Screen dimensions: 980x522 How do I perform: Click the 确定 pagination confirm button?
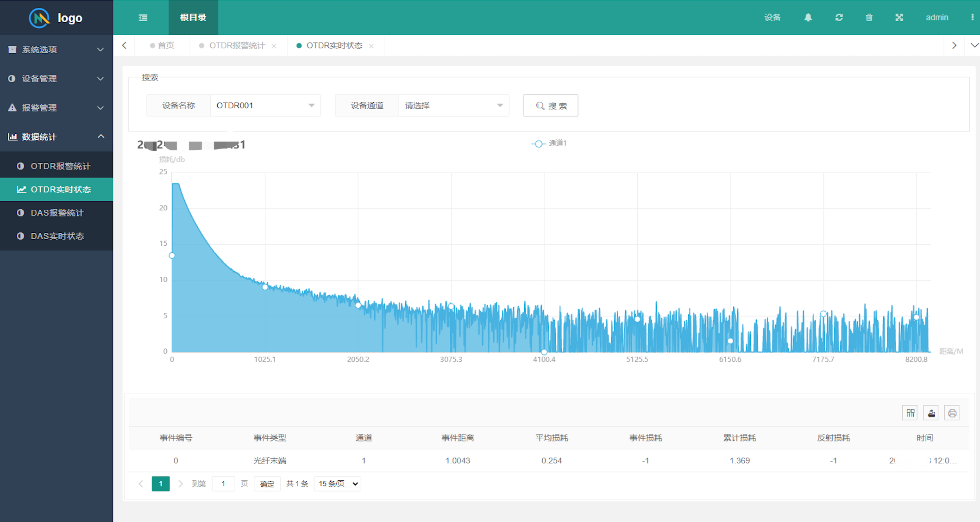coord(267,484)
